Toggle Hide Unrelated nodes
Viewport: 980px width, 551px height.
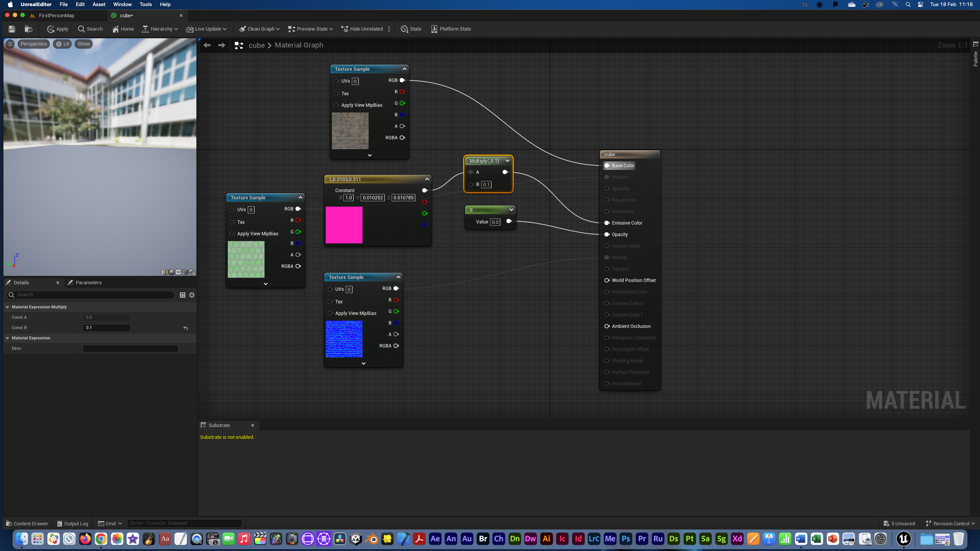click(362, 29)
